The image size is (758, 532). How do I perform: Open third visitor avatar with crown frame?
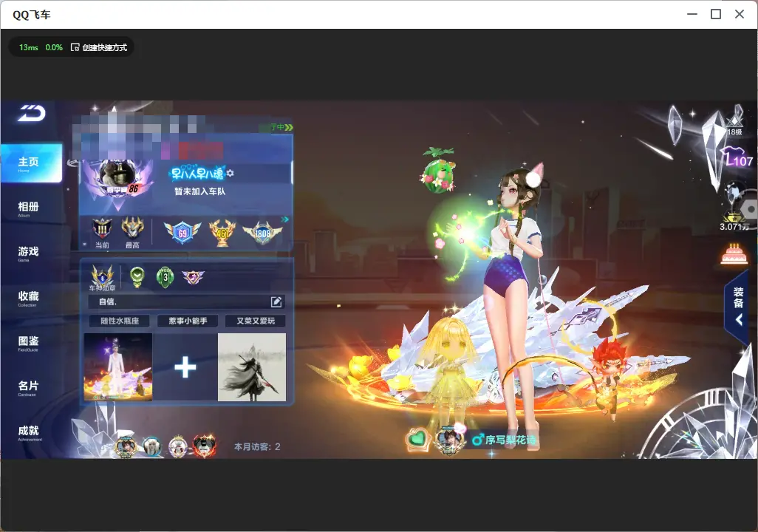tap(178, 446)
